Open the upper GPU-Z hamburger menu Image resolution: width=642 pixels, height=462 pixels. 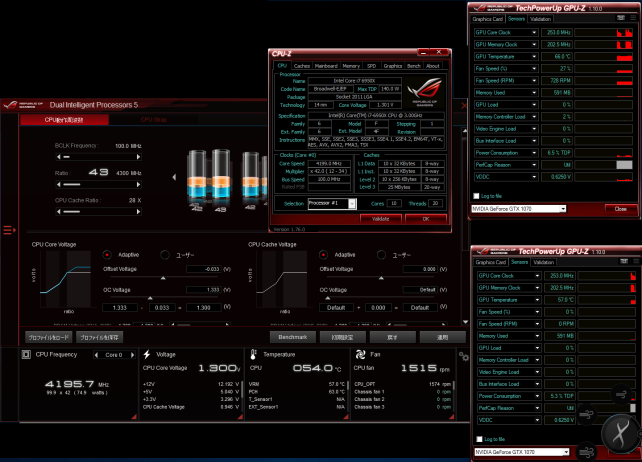pos(635,18)
